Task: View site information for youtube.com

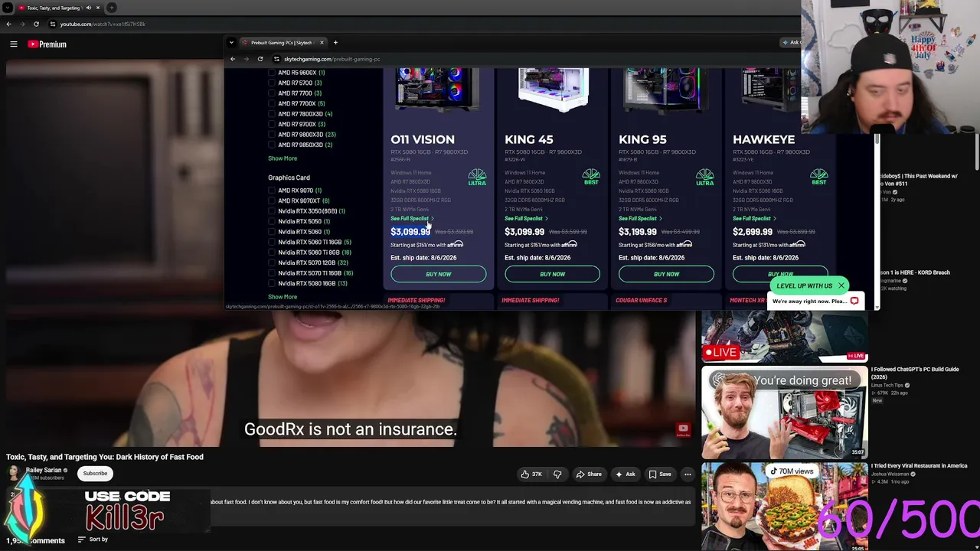Action: (x=52, y=24)
